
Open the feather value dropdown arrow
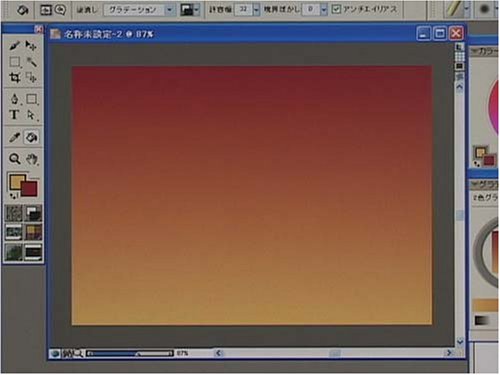(x=324, y=10)
